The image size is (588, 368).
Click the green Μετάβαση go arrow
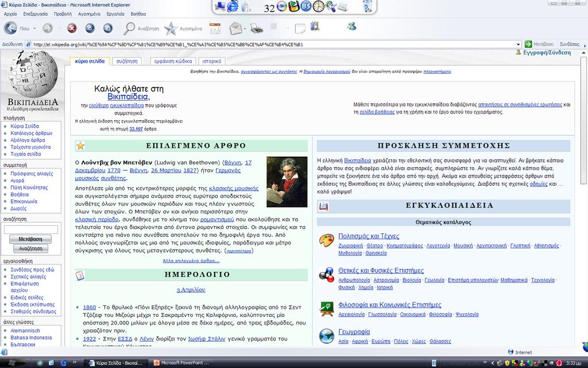coord(528,44)
